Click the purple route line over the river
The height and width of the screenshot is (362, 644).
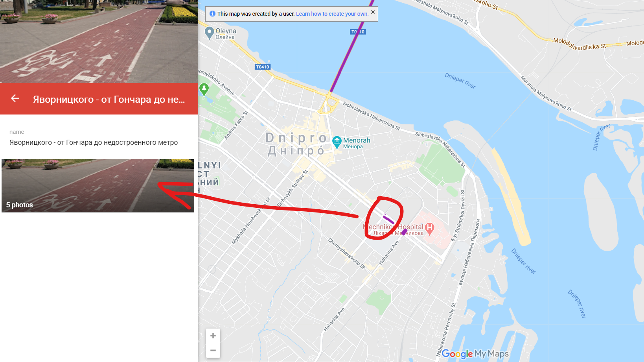351,48
